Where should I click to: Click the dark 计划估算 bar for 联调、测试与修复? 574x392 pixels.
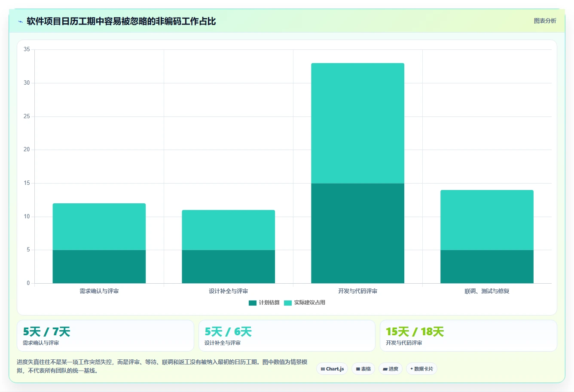click(487, 266)
